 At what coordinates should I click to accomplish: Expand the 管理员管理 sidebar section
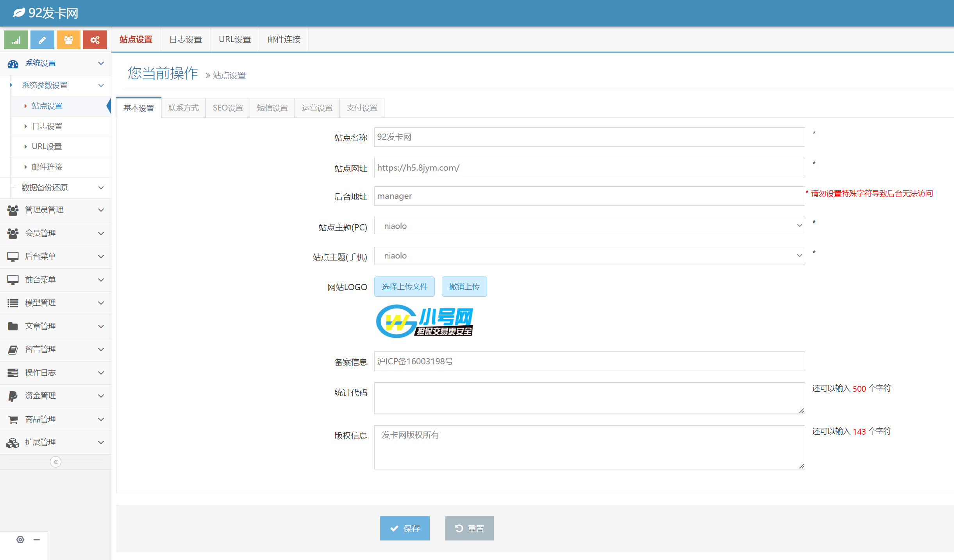(55, 210)
